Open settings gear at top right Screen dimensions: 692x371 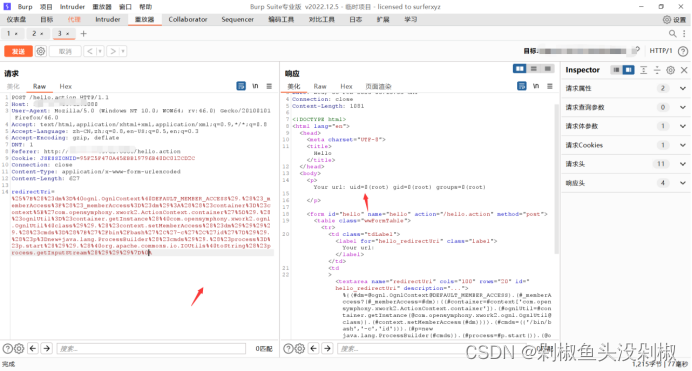tap(675, 19)
